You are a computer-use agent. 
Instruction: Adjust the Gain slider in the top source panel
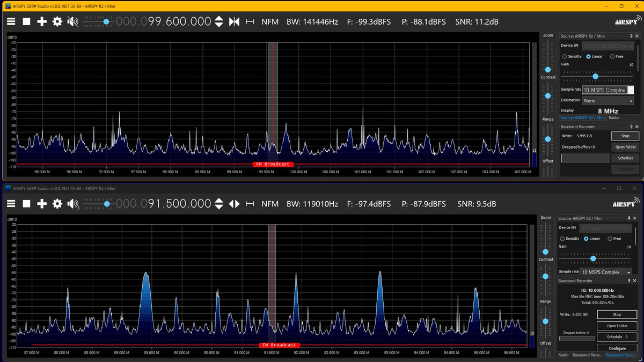click(595, 76)
